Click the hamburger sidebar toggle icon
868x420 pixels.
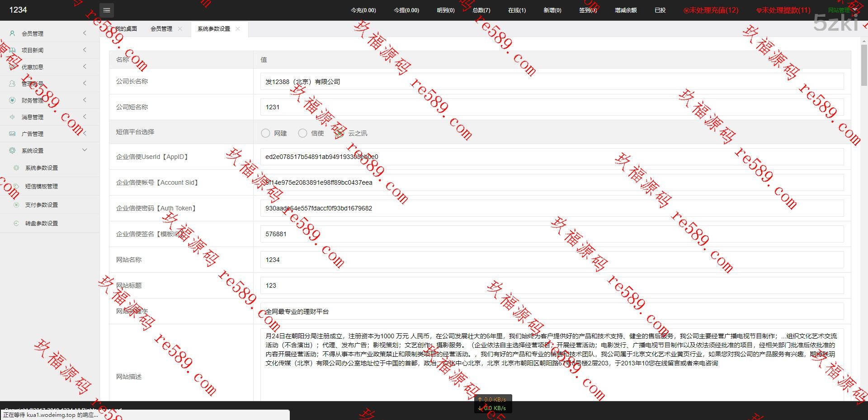click(107, 10)
